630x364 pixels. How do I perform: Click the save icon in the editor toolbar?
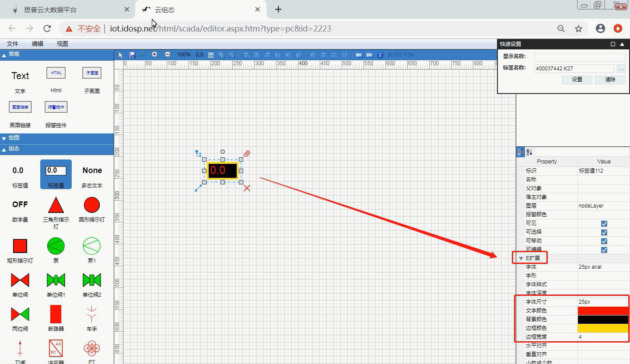pyautogui.click(x=133, y=55)
